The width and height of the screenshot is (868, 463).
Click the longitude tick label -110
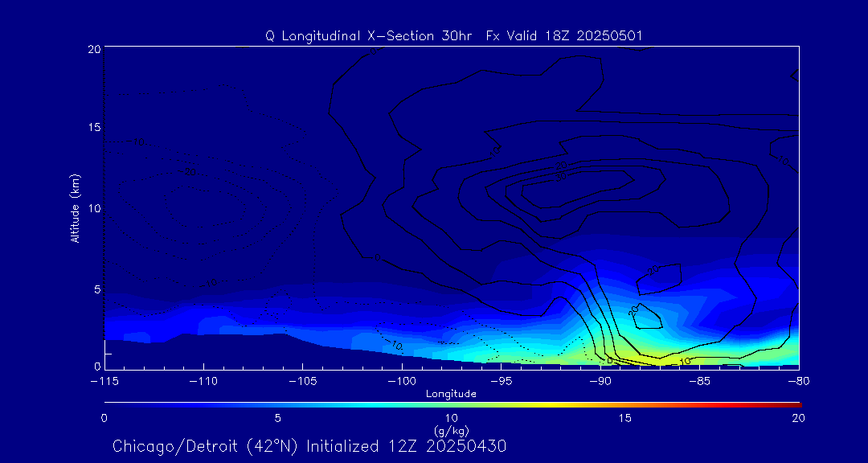(203, 382)
